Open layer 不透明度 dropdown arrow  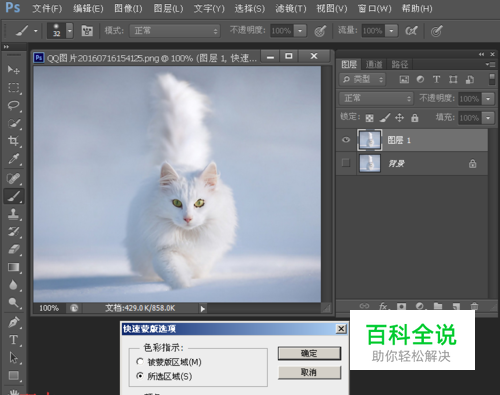(488, 99)
